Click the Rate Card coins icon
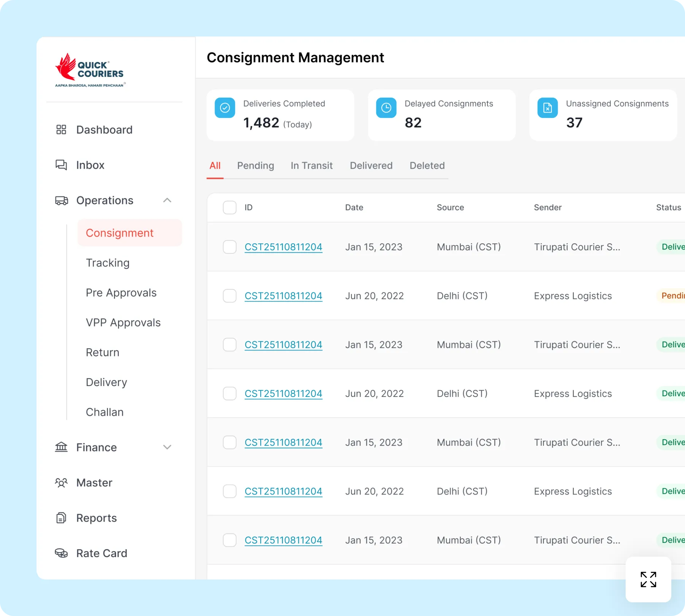685x616 pixels. pyautogui.click(x=61, y=553)
